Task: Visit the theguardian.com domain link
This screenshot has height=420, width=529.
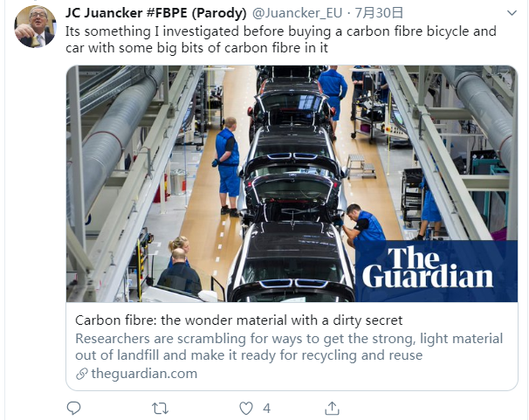Action: coord(144,374)
